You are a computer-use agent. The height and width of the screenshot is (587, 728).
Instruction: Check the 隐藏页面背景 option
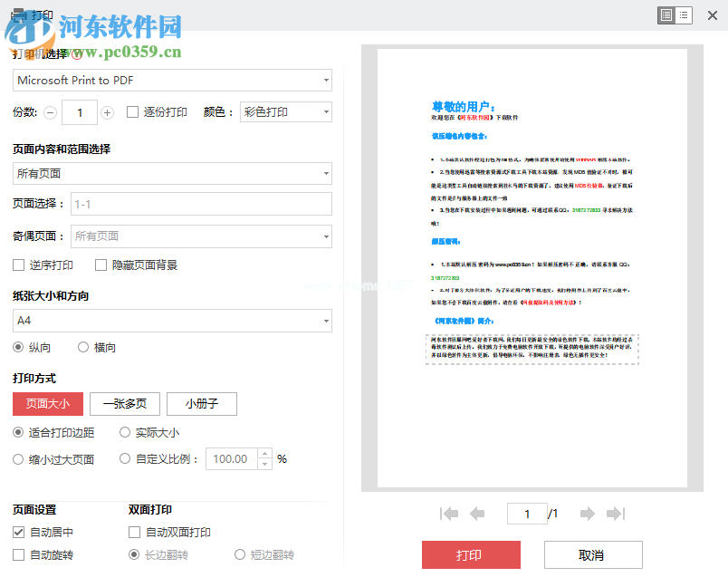point(101,265)
